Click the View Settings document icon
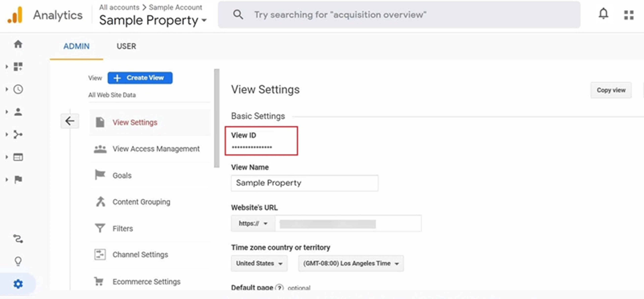644x299 pixels. click(100, 122)
